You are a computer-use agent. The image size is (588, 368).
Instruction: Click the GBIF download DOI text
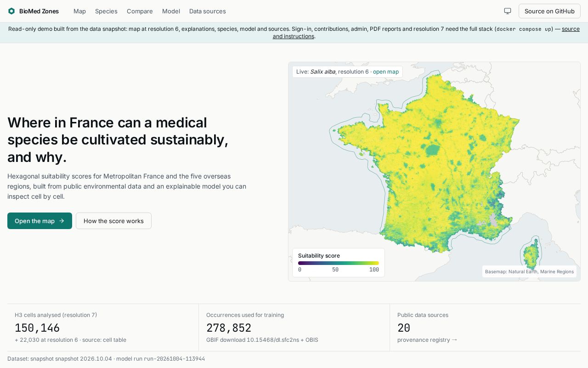(262, 340)
